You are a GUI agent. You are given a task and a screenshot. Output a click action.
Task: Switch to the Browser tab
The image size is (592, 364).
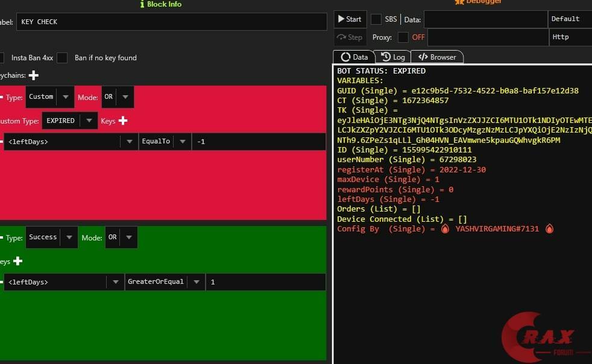[x=437, y=57]
